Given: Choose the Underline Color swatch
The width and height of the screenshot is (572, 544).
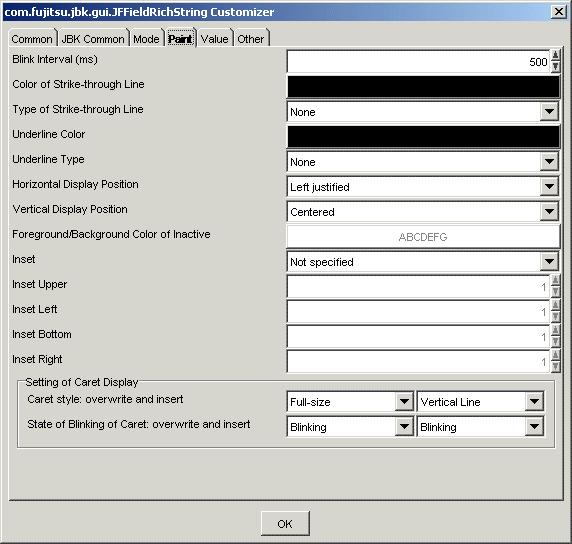Looking at the screenshot, I should (x=424, y=136).
